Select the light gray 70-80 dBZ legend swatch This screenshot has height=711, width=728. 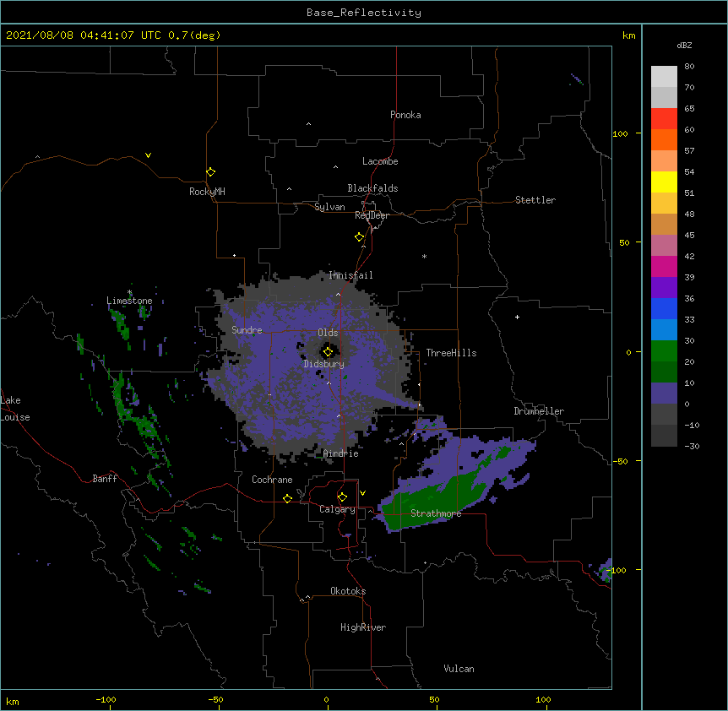pyautogui.click(x=664, y=77)
